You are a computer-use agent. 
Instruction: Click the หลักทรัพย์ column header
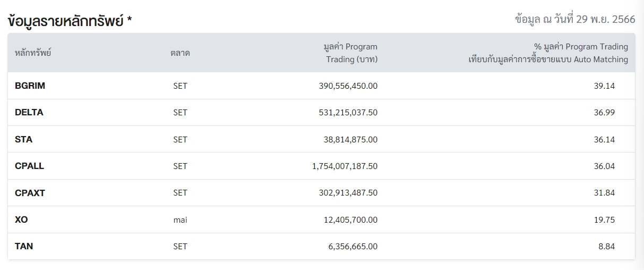tap(33, 53)
